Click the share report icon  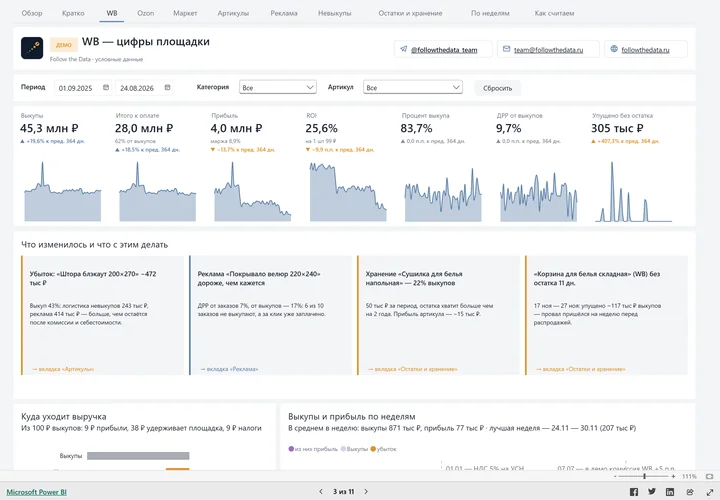(x=690, y=492)
